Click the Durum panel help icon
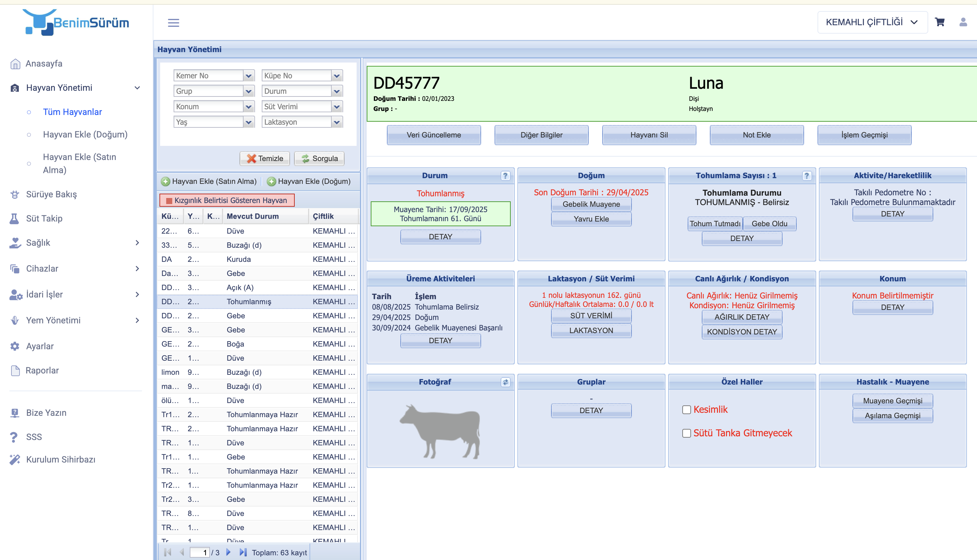 point(505,176)
